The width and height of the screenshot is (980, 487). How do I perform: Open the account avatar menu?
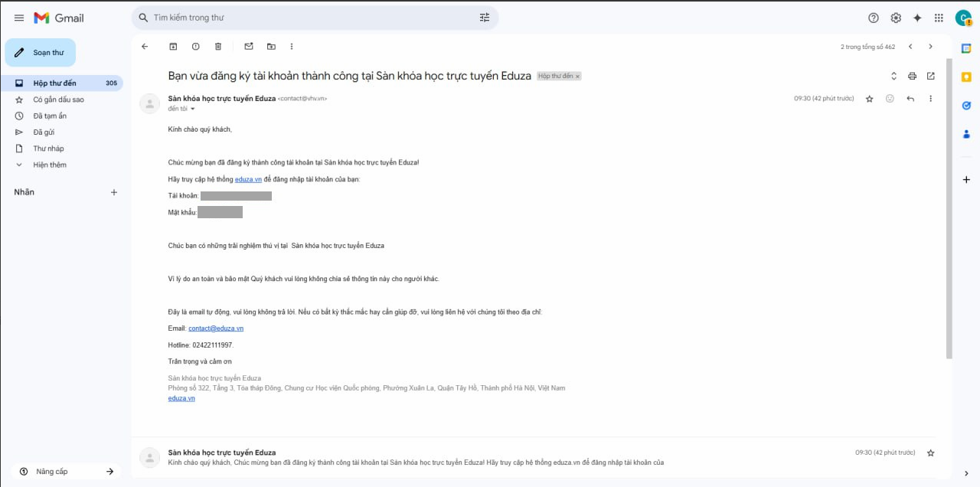pos(963,18)
